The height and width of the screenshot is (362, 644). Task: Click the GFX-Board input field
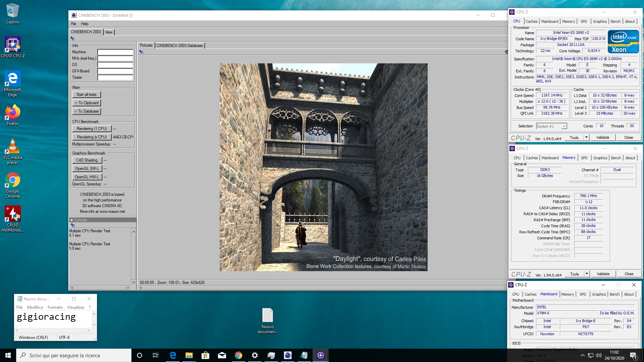click(115, 71)
